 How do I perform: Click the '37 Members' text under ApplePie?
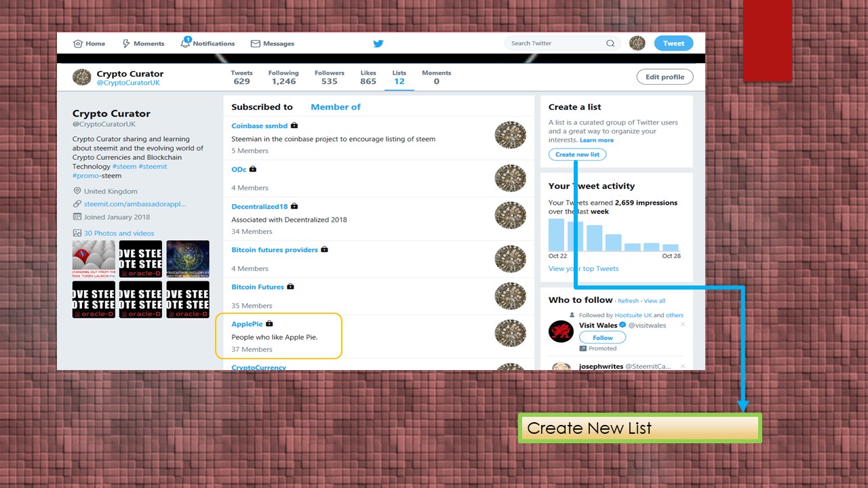[252, 350]
